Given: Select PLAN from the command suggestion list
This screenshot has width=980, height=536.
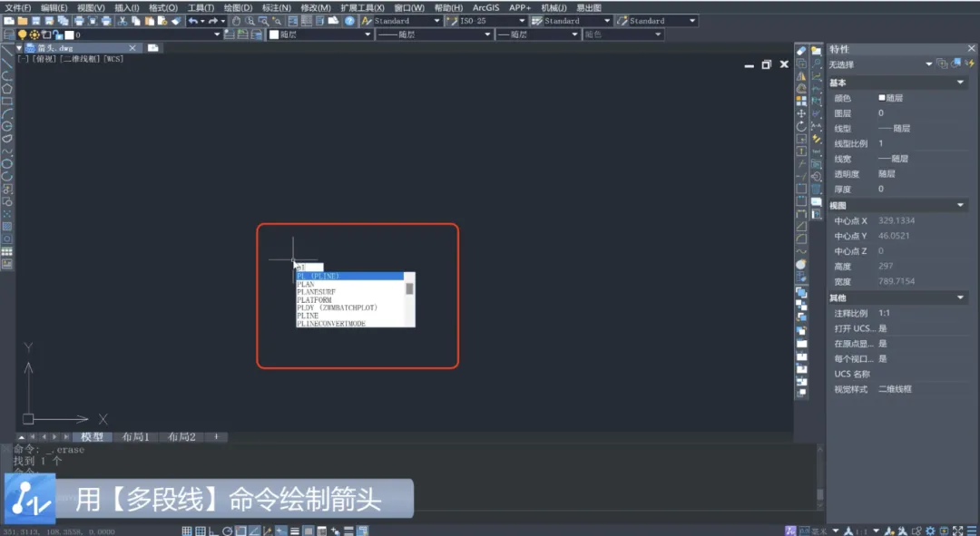Looking at the screenshot, I should coord(306,284).
